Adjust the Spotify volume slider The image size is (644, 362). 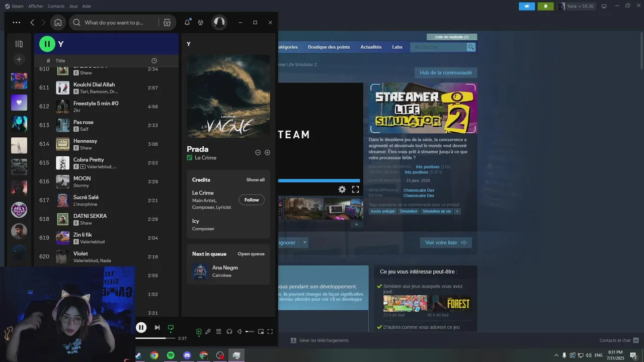click(x=250, y=332)
